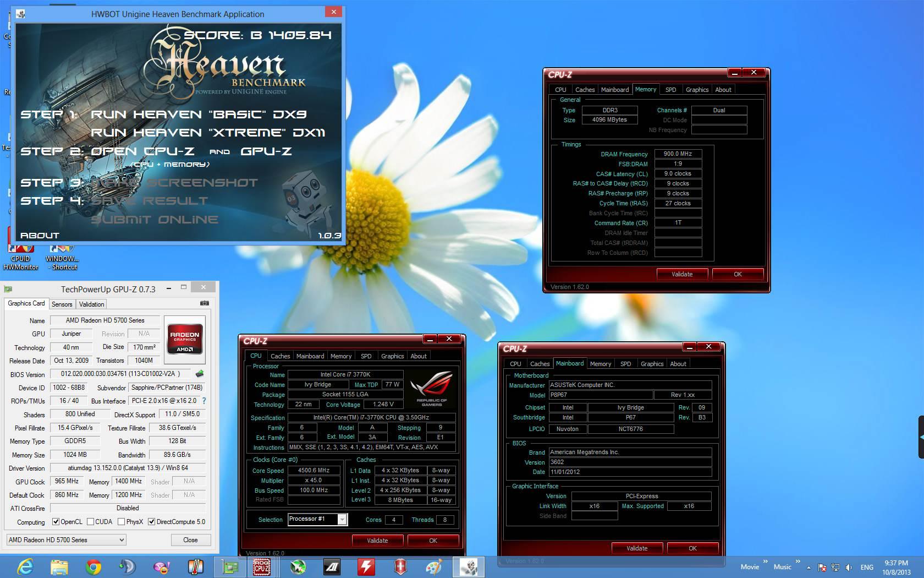Click GPU Clock value 965 MHz

pos(67,481)
